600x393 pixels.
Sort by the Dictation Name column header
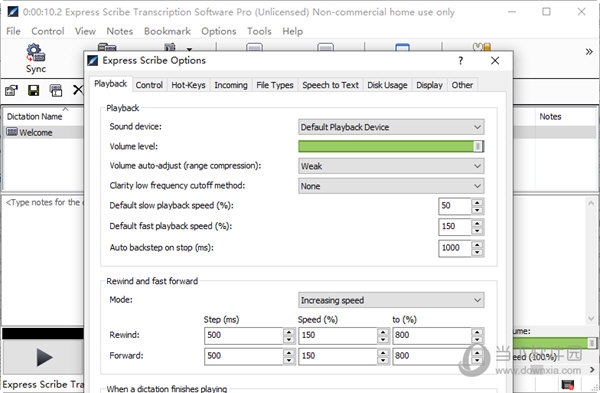[43, 116]
